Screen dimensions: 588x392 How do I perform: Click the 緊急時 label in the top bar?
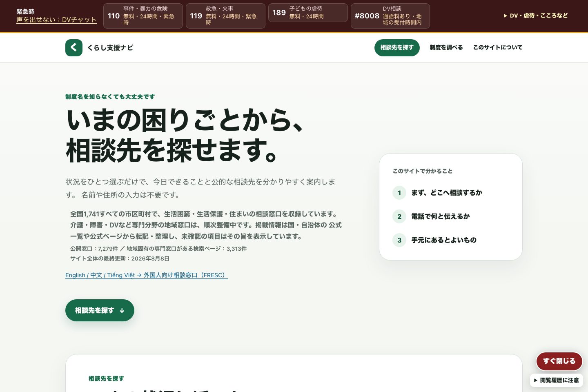[x=25, y=12]
